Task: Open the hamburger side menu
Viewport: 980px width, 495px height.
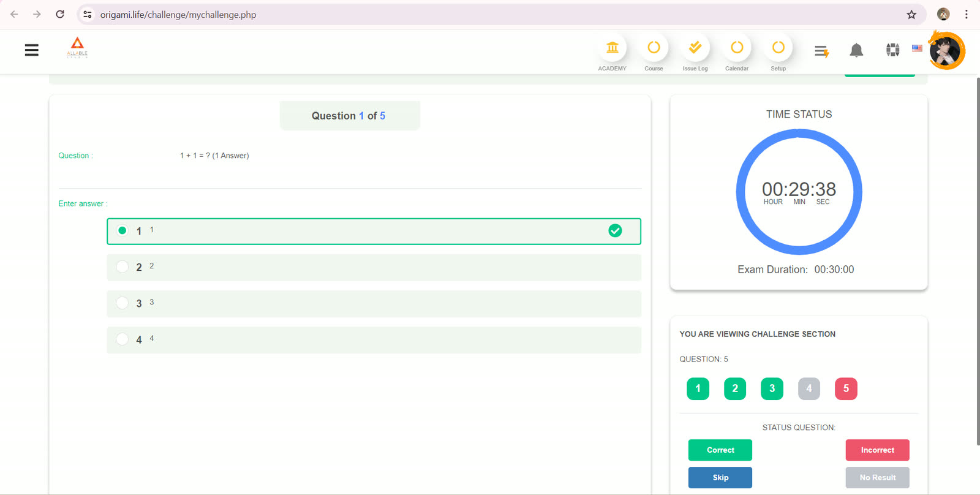Action: (x=32, y=50)
